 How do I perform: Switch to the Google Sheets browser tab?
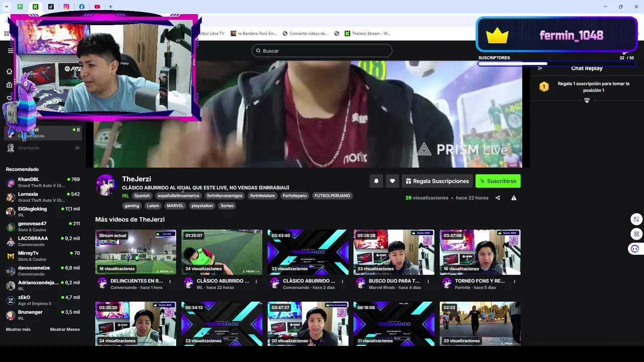click(20, 7)
